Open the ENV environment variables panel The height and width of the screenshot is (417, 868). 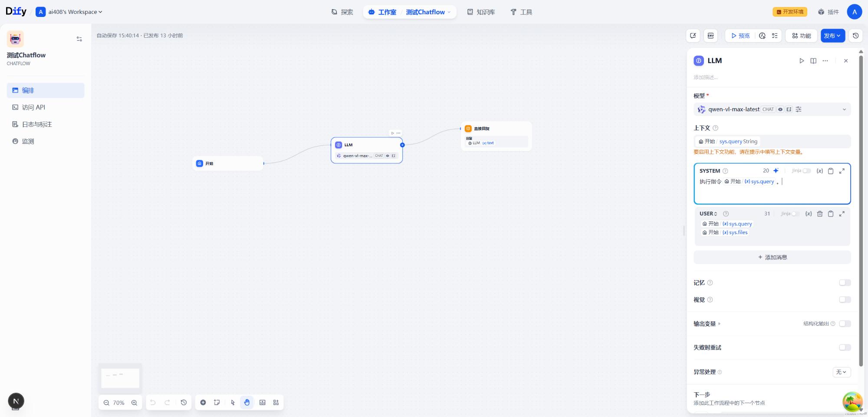710,36
